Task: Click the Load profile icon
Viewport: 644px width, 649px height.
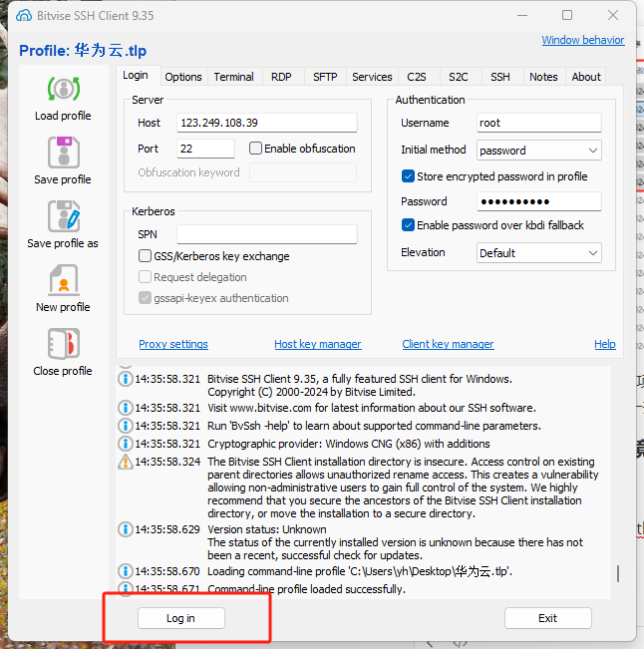Action: 63,89
